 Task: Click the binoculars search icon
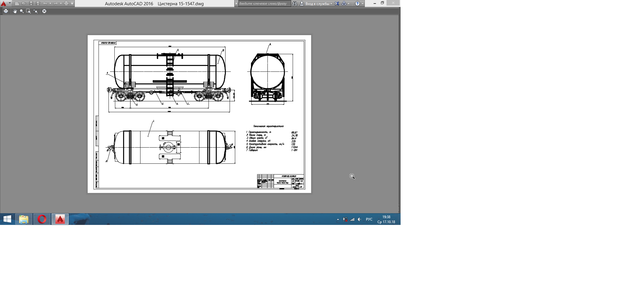pyautogui.click(x=295, y=4)
